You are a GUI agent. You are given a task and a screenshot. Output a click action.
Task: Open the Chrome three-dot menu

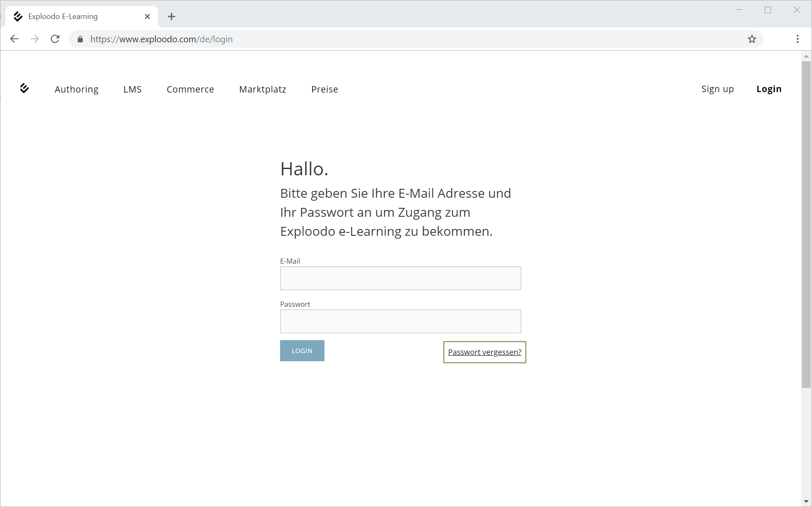tap(798, 39)
